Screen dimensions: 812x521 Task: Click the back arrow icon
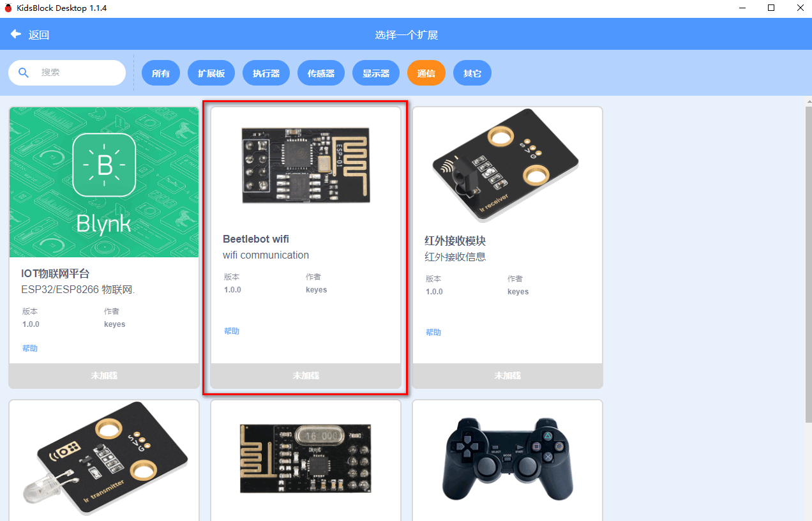[x=16, y=34]
